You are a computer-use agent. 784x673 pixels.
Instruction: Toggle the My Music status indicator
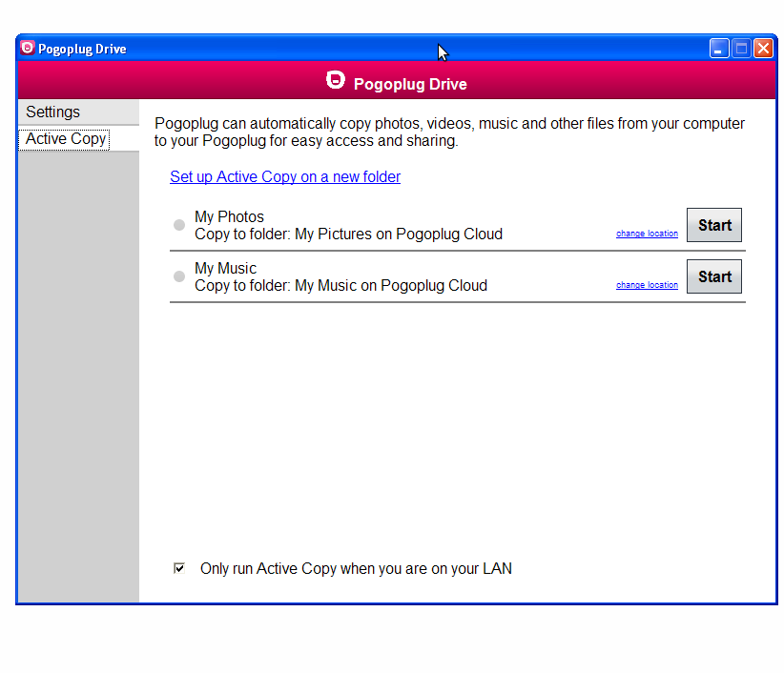coord(179,276)
